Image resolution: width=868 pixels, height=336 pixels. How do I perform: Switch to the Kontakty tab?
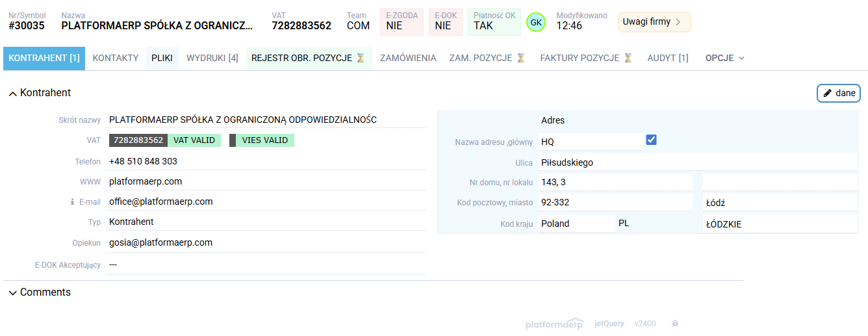tap(116, 58)
